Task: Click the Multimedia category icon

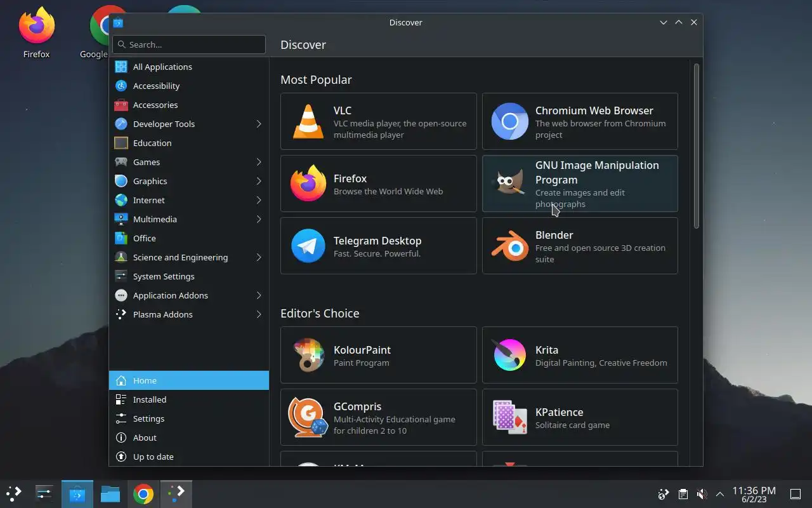Action: point(121,219)
